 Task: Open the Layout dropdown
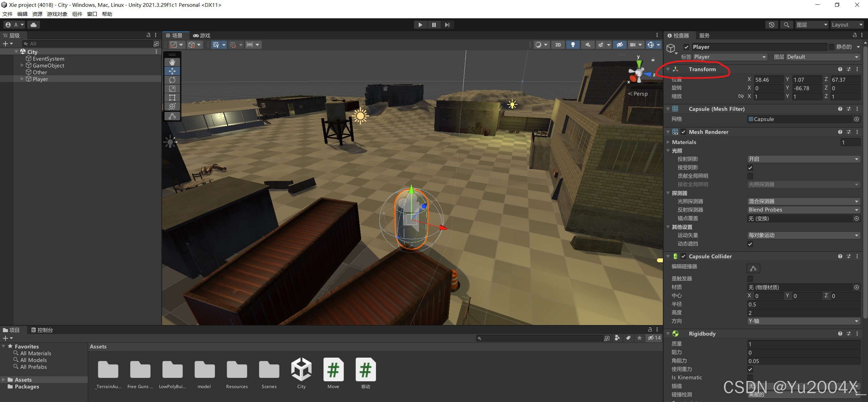(847, 25)
